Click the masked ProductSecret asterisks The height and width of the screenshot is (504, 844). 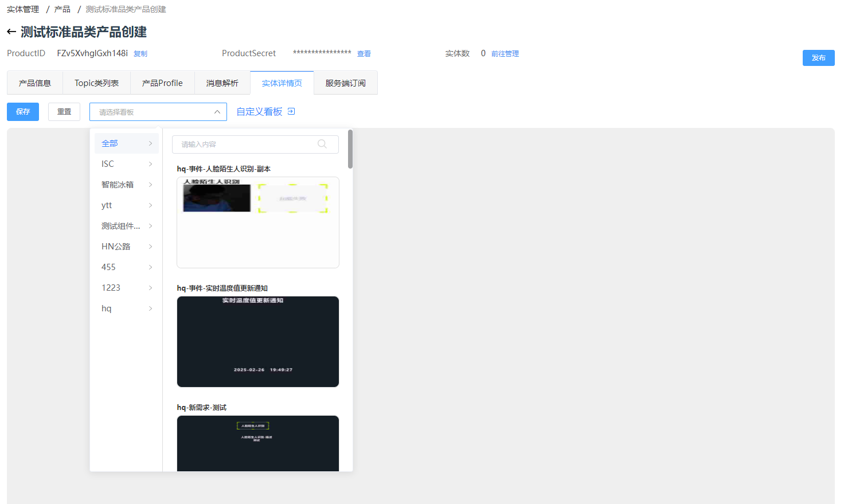point(322,53)
